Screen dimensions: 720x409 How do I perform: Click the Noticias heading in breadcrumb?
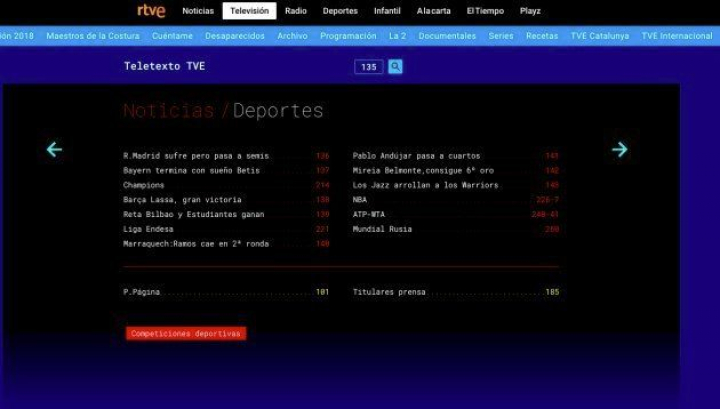168,111
